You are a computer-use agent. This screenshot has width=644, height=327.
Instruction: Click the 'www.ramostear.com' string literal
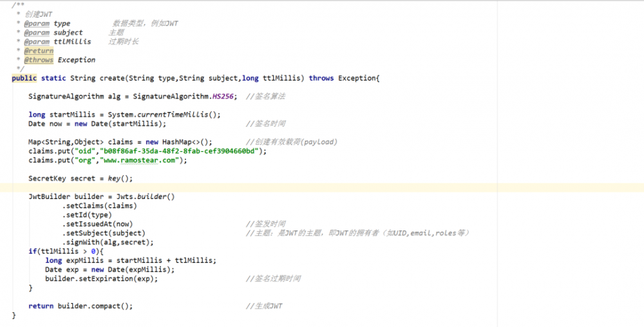pos(140,160)
